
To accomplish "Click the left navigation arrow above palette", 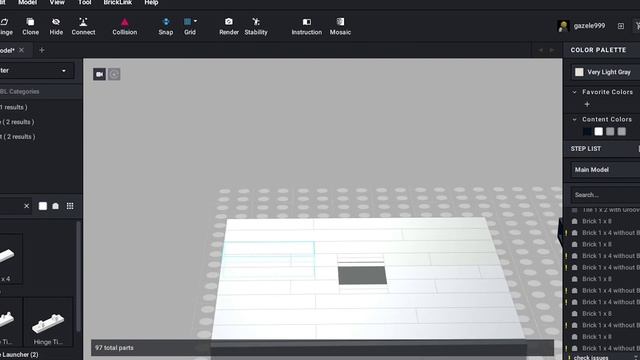I will click(x=540, y=50).
